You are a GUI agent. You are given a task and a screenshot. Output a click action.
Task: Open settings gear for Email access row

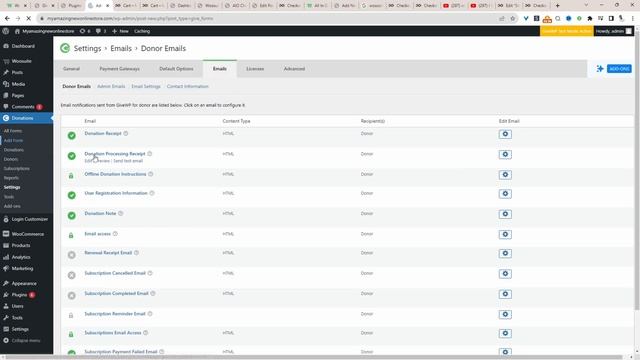coord(505,234)
